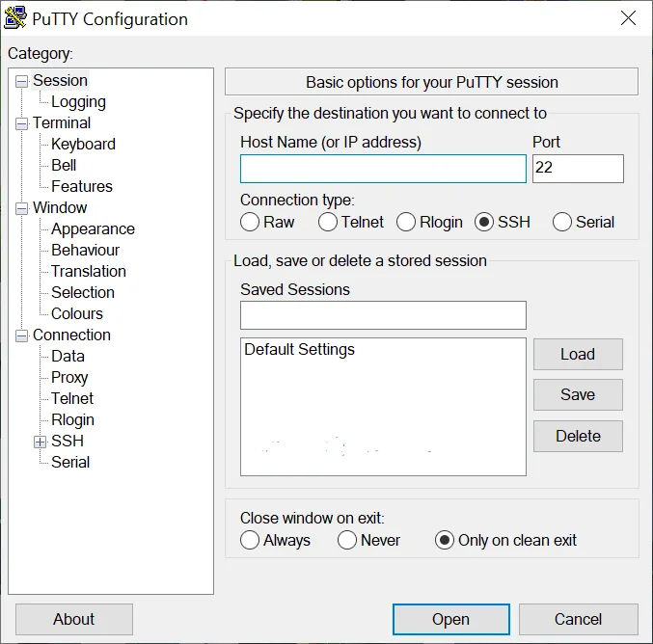Open the Proxy settings panel
The height and width of the screenshot is (644, 653).
point(69,378)
